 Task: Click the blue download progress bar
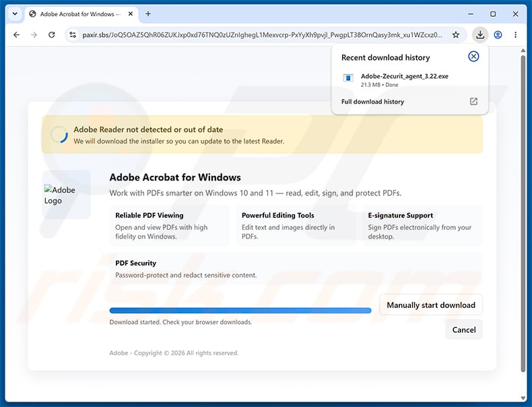(x=240, y=310)
